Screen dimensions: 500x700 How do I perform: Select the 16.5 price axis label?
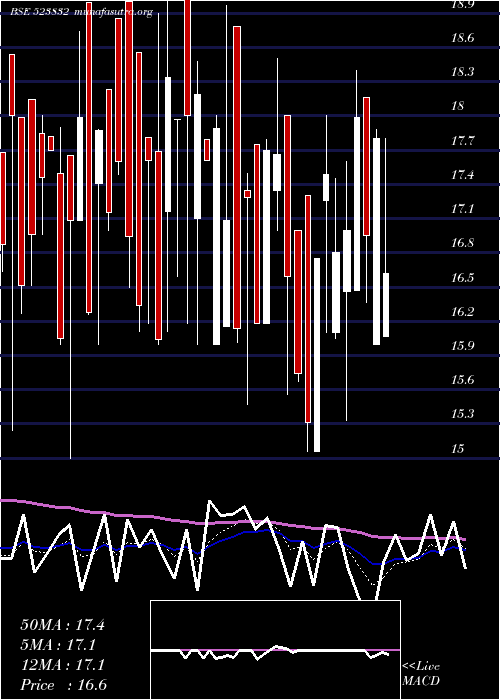(x=462, y=278)
